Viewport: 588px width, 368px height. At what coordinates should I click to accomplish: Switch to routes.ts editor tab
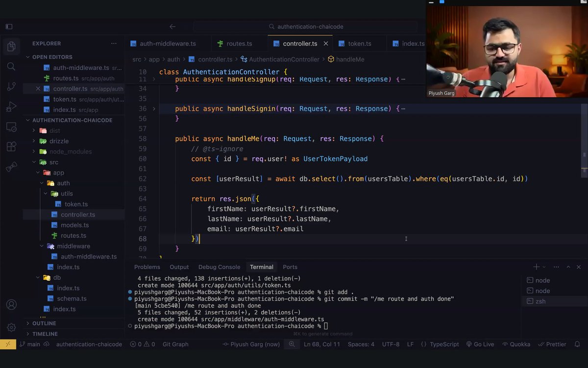pos(239,44)
